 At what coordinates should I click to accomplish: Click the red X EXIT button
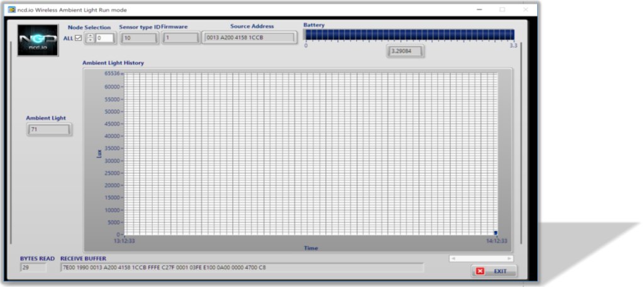(494, 271)
